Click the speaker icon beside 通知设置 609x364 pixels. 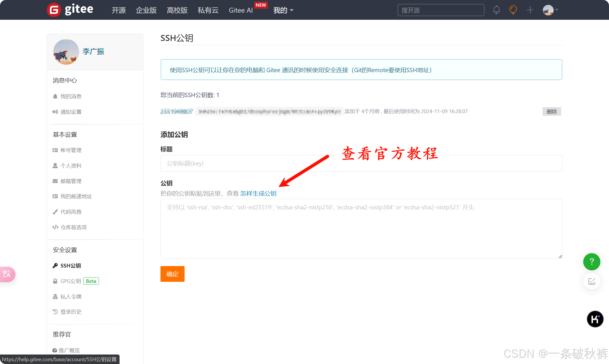pos(55,112)
